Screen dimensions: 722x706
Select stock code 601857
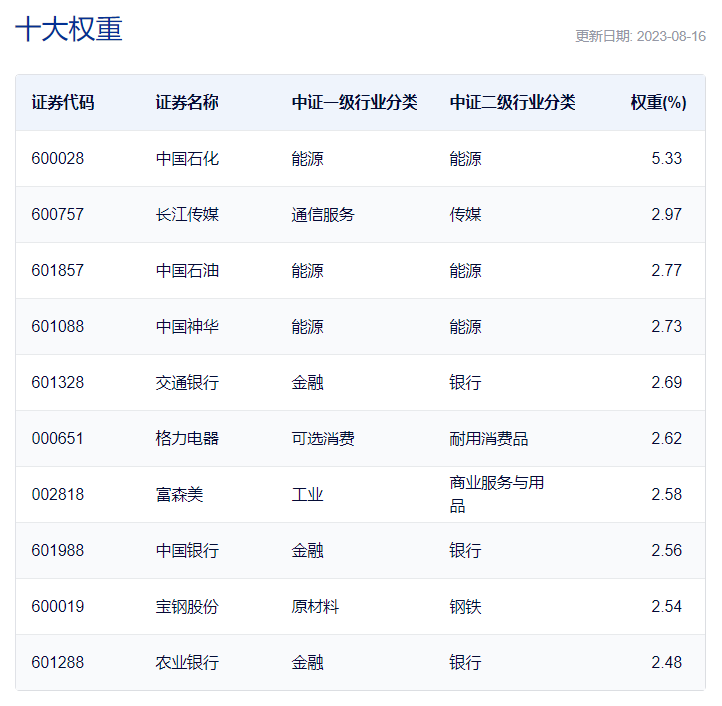(x=58, y=270)
